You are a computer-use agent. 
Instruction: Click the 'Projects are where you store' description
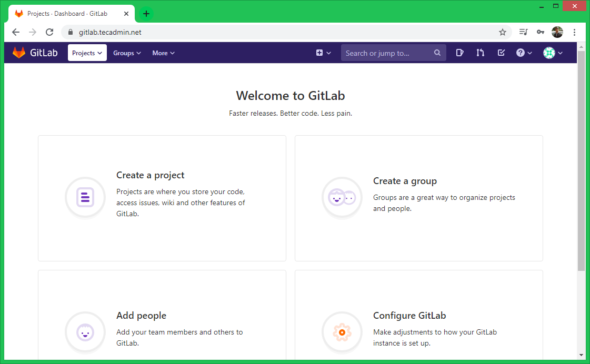pos(181,203)
